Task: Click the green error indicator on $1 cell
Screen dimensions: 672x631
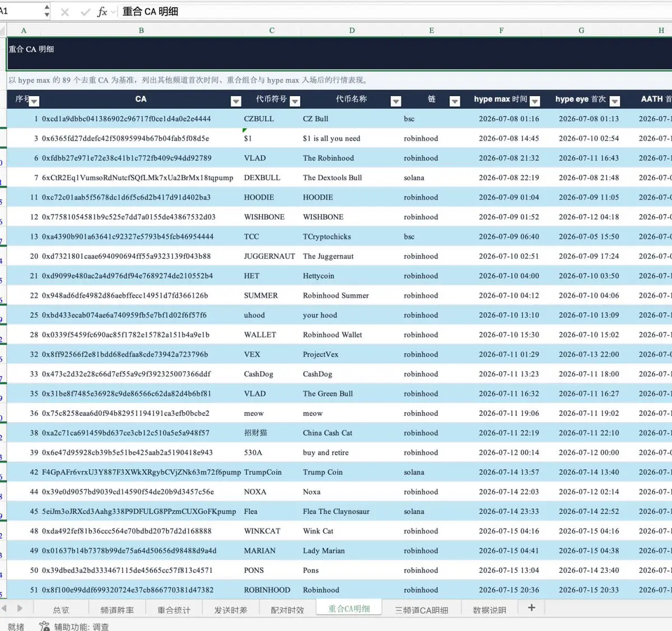Action: pyautogui.click(x=245, y=130)
